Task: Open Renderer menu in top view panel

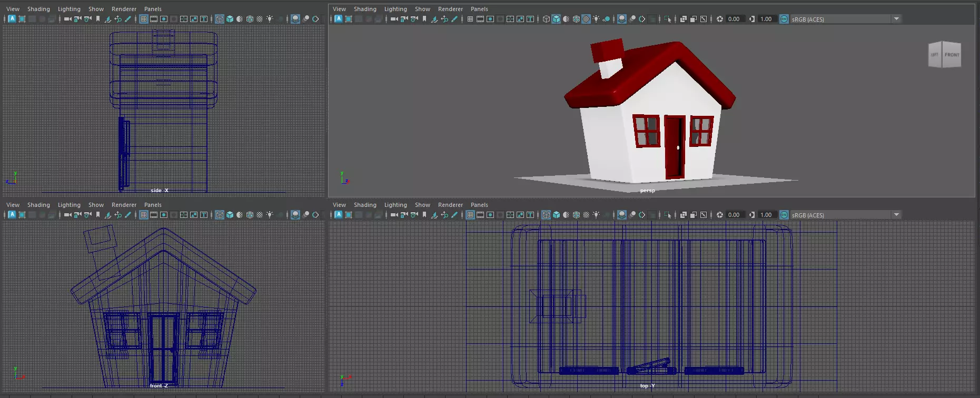Action: (450, 205)
